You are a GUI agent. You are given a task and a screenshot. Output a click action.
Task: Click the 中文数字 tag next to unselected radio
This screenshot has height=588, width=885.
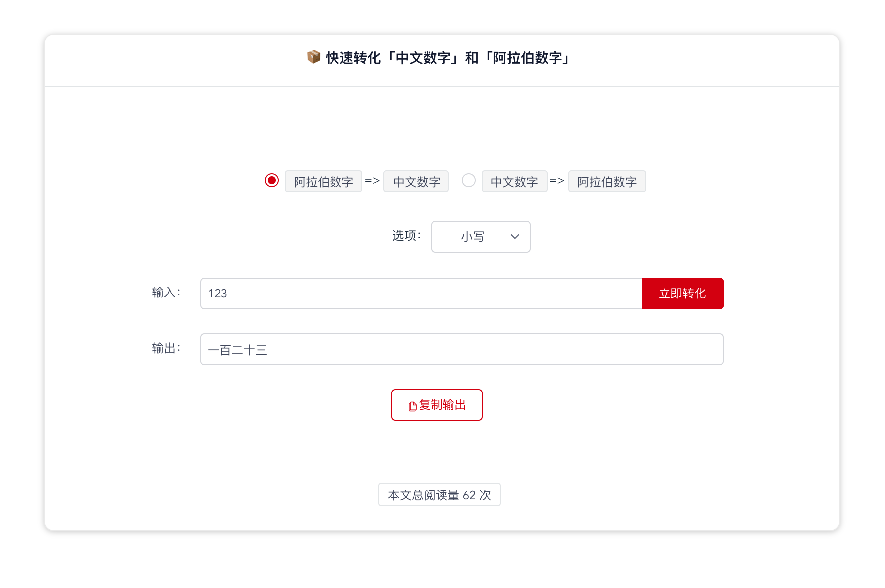(514, 182)
